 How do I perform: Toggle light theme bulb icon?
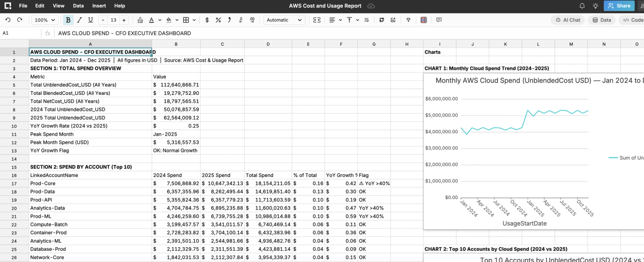pyautogui.click(x=595, y=6)
